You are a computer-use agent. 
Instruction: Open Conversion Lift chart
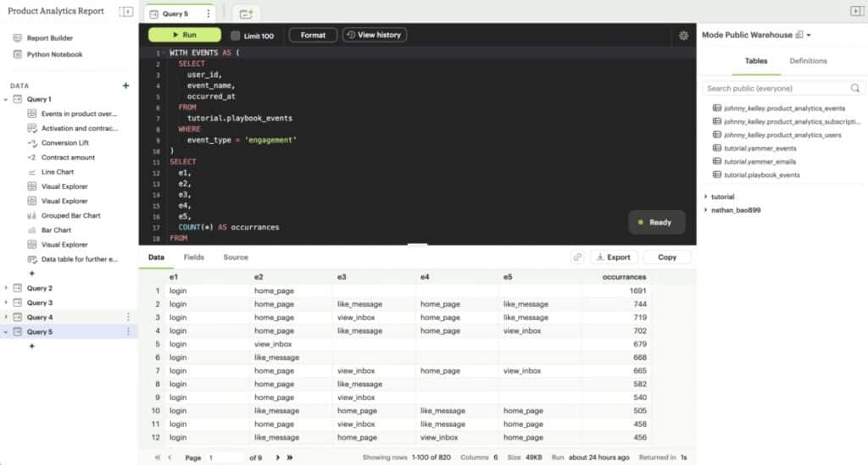(x=64, y=142)
